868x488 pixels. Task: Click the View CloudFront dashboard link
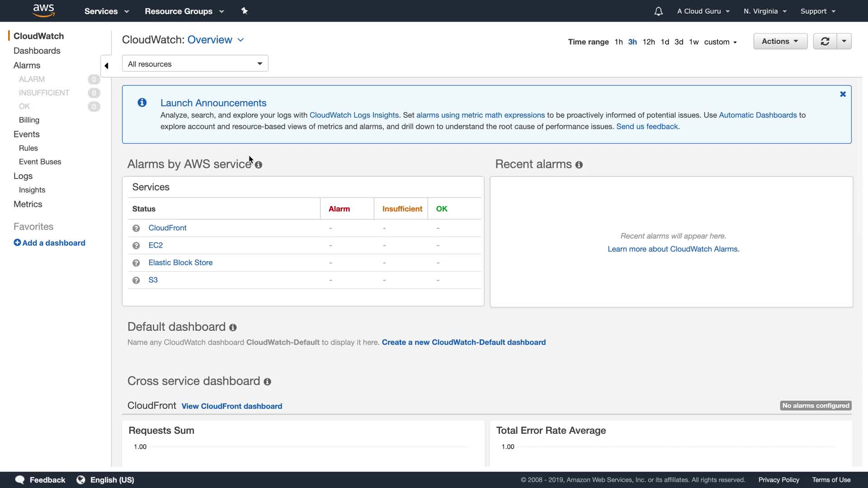pyautogui.click(x=231, y=406)
